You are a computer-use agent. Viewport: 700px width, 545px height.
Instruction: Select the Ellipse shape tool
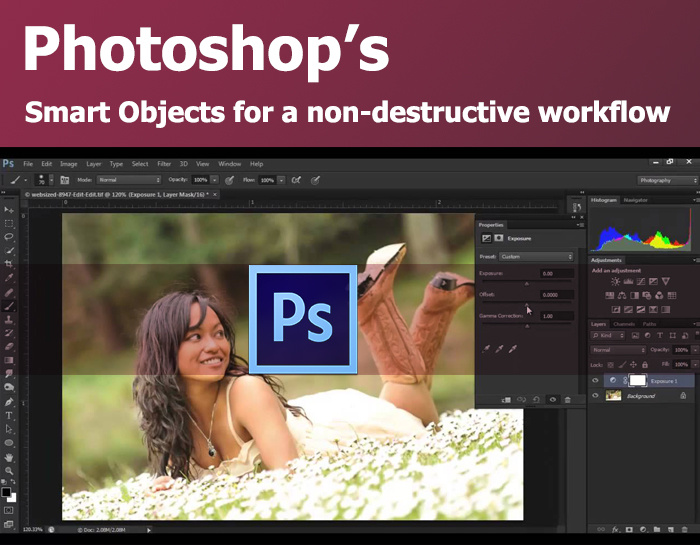tap(8, 443)
